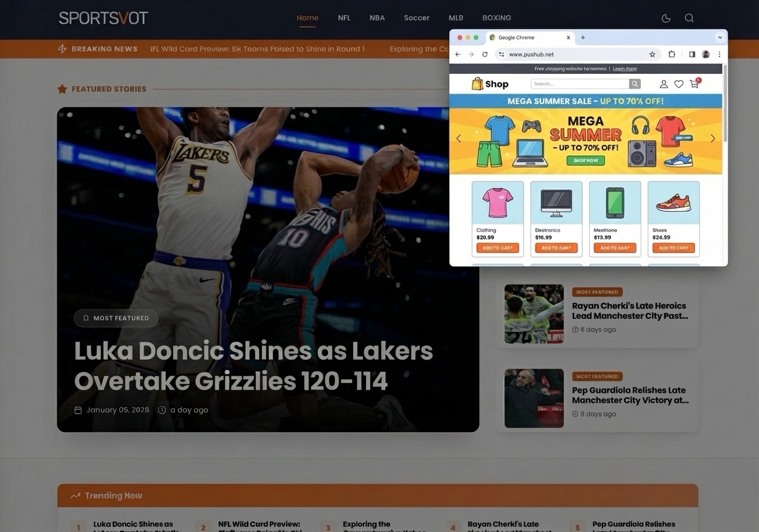Viewport: 759px width, 532px height.
Task: Open the shopping cart with the badge
Action: tap(694, 84)
